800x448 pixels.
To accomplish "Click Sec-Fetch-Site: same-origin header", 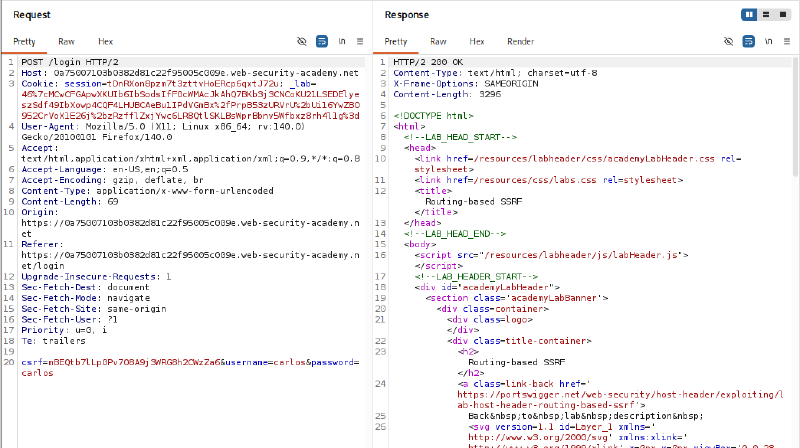I will (x=94, y=309).
